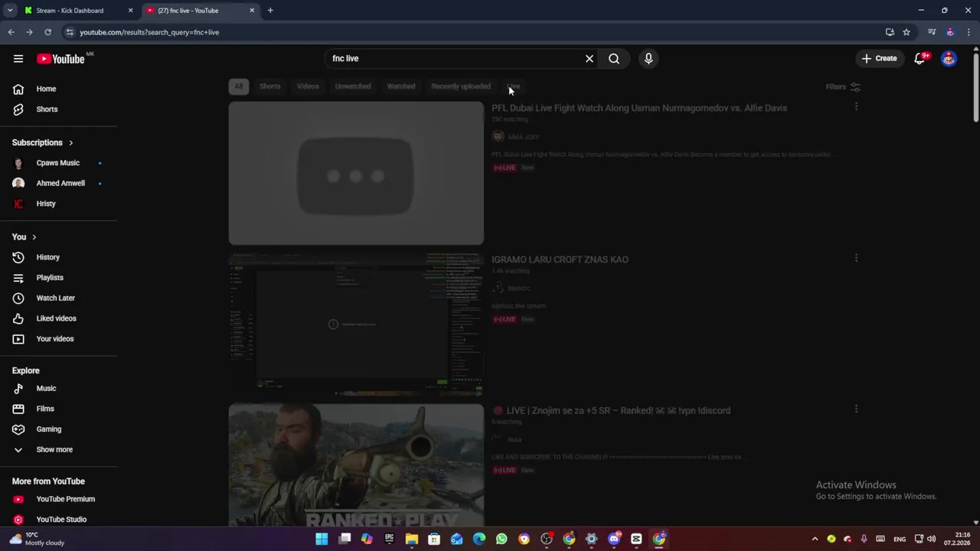Open Chrome tab search dropdown
Viewport: 980px width, 551px height.
[10, 11]
